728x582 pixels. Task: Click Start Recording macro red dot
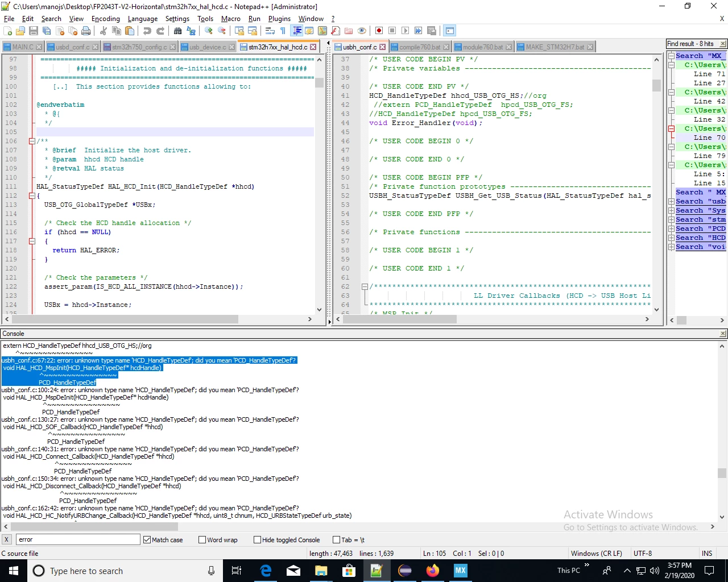(379, 31)
